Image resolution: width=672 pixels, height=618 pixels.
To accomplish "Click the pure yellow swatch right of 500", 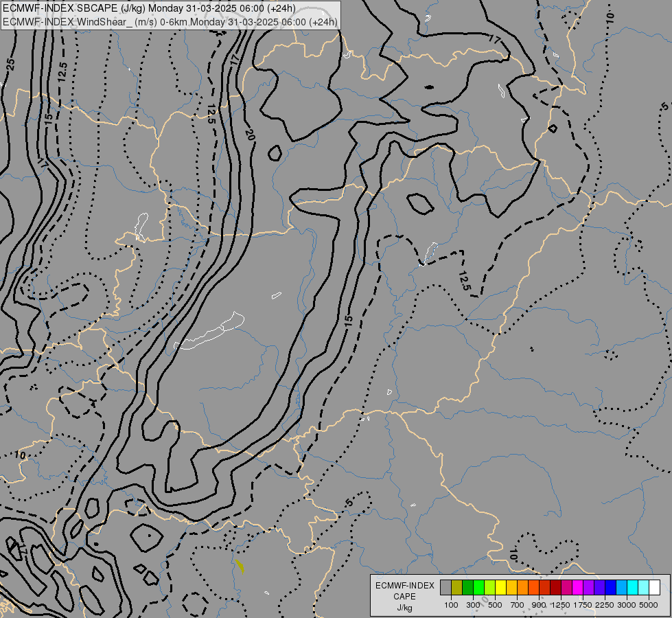I will (500, 587).
